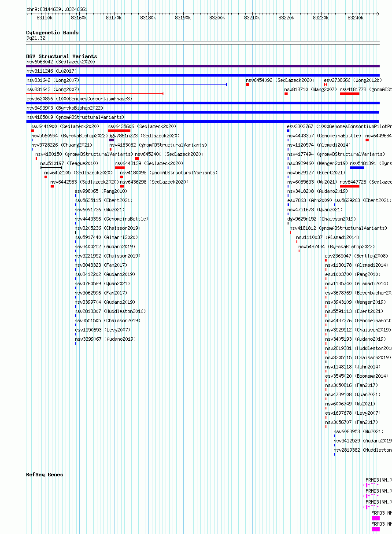The width and height of the screenshot is (392, 534).
Task: Click the nsv6442583 (Sedlazeck2020) variant label
Action: [x=85, y=182]
